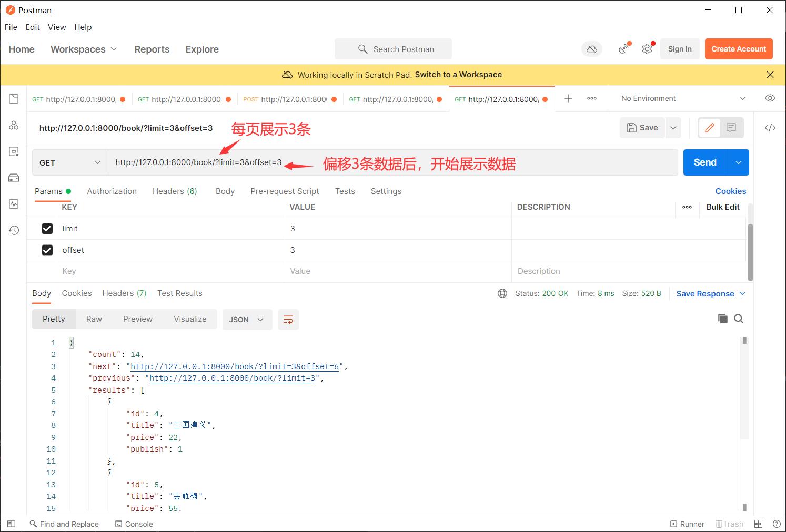Switch to the response Cookies tab
Image resolution: width=786 pixels, height=532 pixels.
click(x=77, y=293)
